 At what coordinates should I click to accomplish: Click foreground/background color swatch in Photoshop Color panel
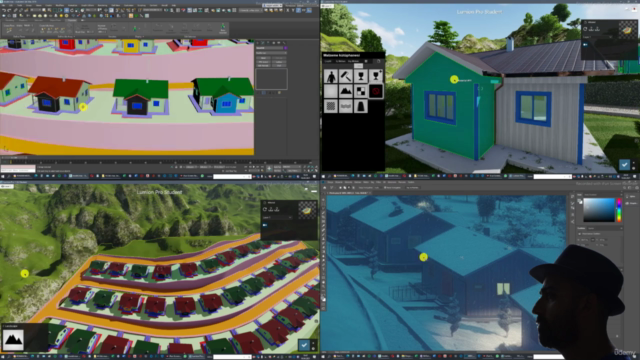click(580, 200)
